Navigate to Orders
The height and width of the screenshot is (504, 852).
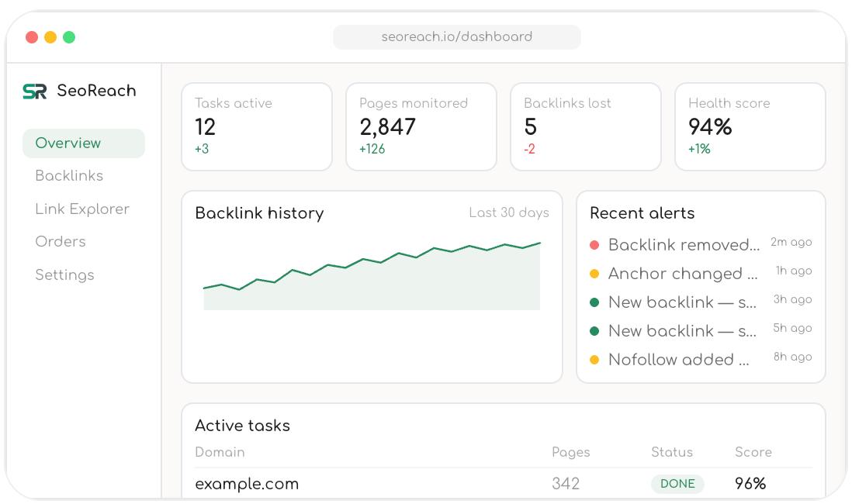point(61,242)
